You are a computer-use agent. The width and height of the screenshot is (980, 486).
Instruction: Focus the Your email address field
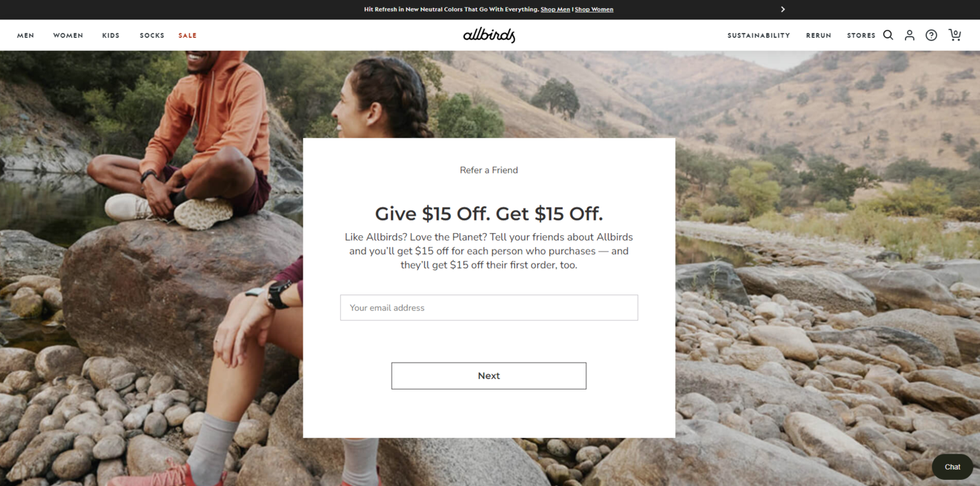tap(489, 307)
